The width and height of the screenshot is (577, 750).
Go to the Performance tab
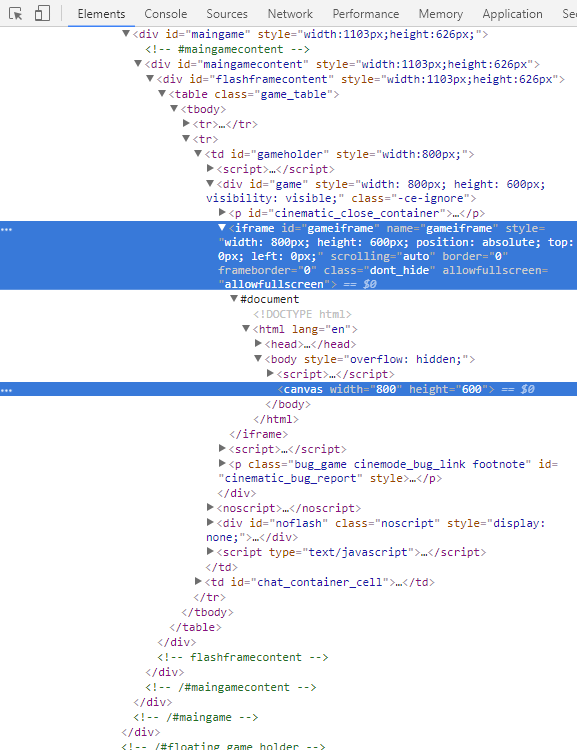(x=366, y=14)
